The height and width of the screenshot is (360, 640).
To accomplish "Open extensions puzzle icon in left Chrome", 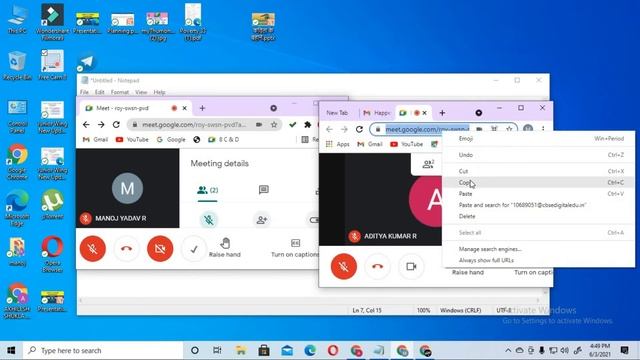I will 308,124.
